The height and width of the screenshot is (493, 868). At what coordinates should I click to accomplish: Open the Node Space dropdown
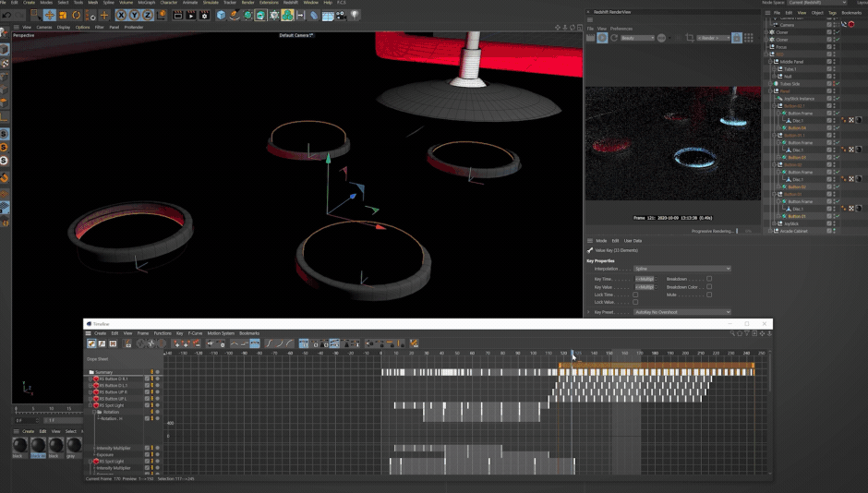point(816,3)
